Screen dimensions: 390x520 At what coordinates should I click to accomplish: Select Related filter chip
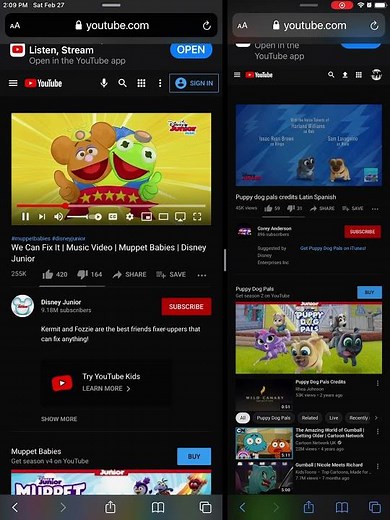point(310,418)
